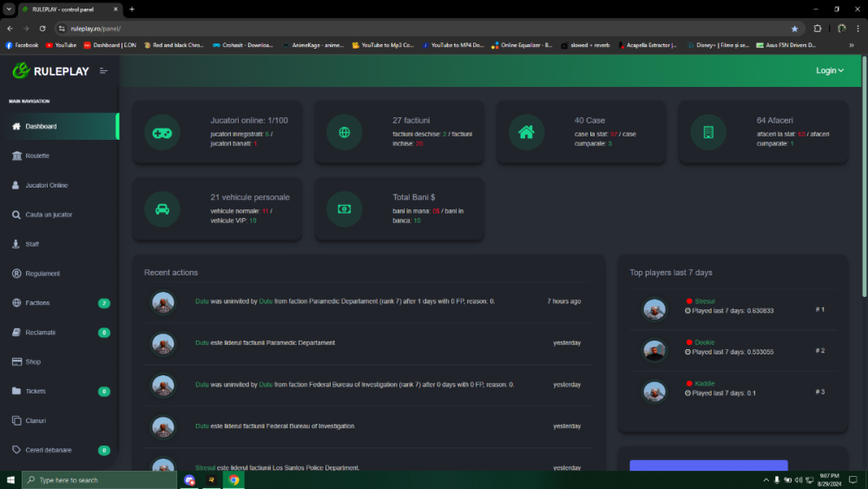This screenshot has height=489, width=868.
Task: Go to Tickets in the sidebar
Action: (36, 391)
